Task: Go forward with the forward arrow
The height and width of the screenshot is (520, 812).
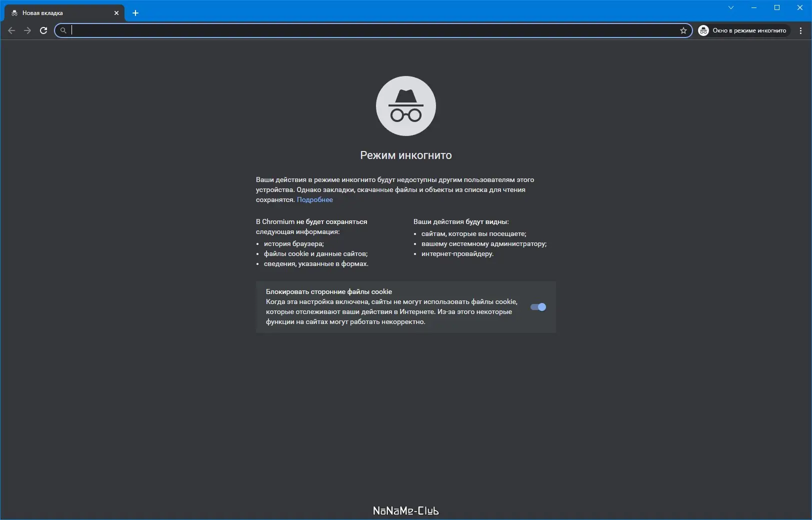Action: (27, 30)
